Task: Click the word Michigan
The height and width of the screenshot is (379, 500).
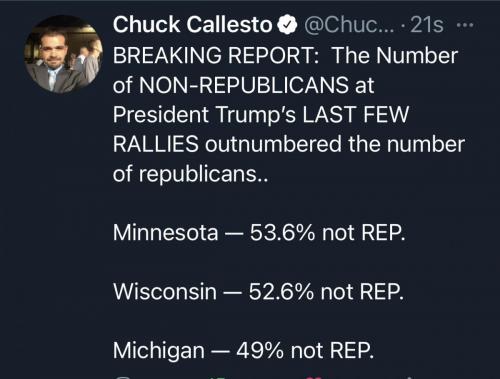Action: (x=159, y=351)
